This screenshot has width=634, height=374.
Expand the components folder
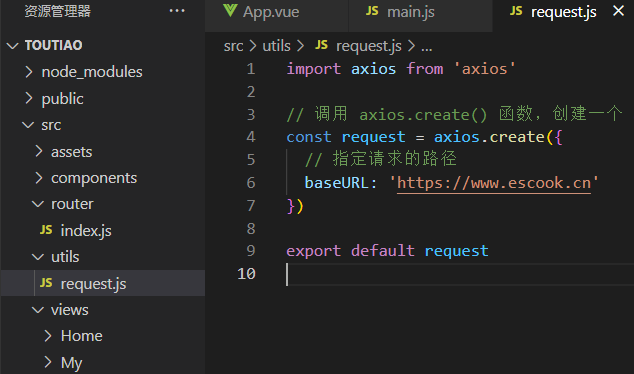[38, 177]
